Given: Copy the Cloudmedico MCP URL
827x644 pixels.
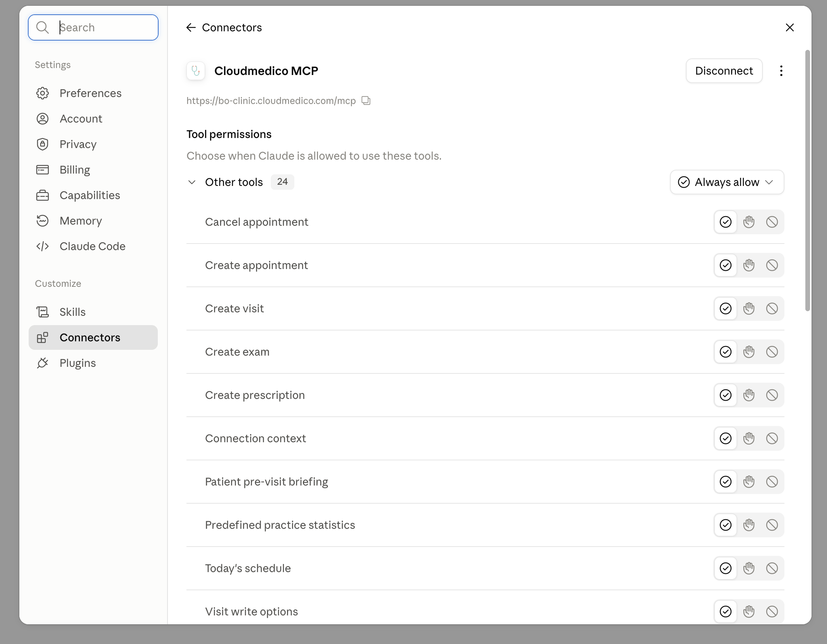Looking at the screenshot, I should coord(366,101).
